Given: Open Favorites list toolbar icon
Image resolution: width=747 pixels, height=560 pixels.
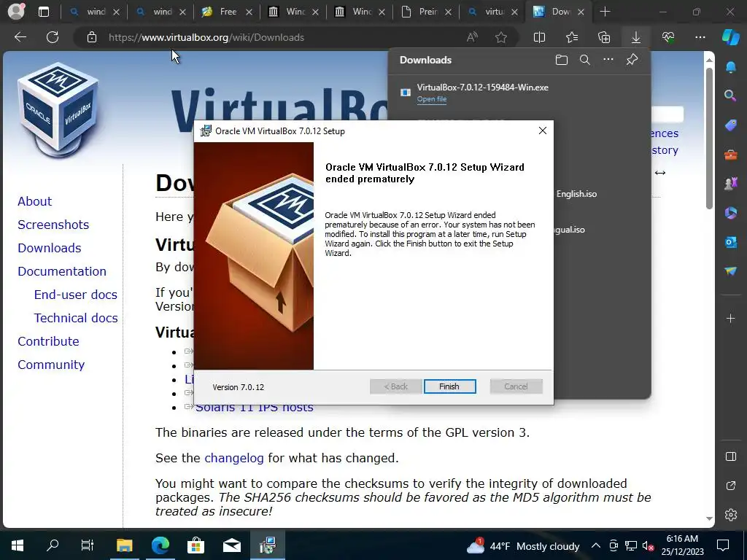Looking at the screenshot, I should (572, 37).
